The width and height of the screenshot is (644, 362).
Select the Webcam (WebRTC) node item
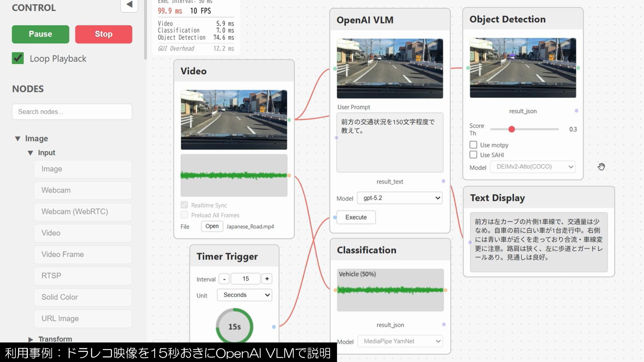point(83,212)
